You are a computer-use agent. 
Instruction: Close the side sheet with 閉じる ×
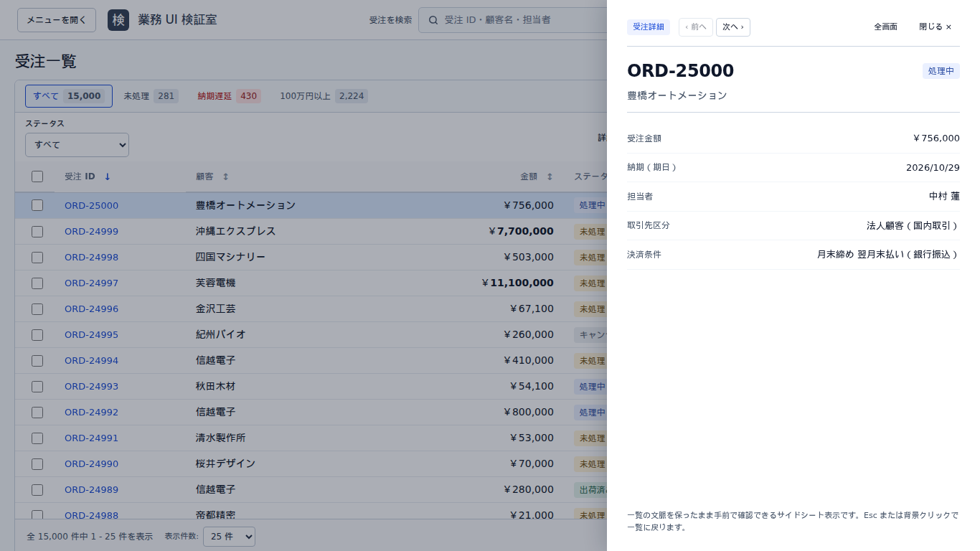coord(936,27)
